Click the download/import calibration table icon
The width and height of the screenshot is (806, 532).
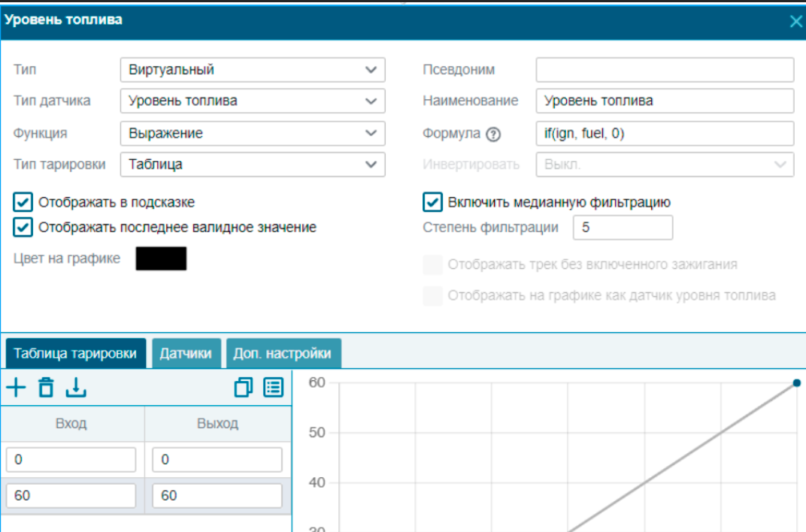click(76, 387)
